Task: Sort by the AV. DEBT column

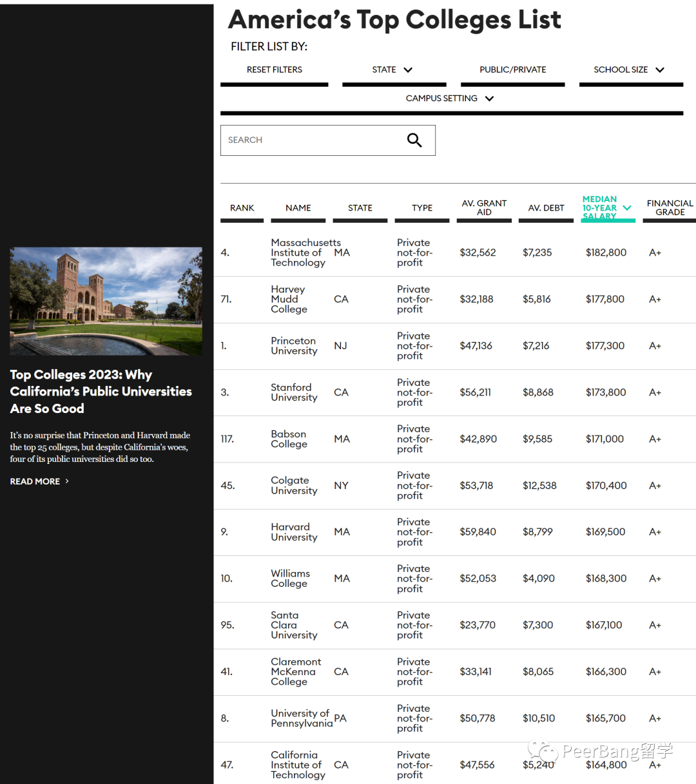Action: 546,208
